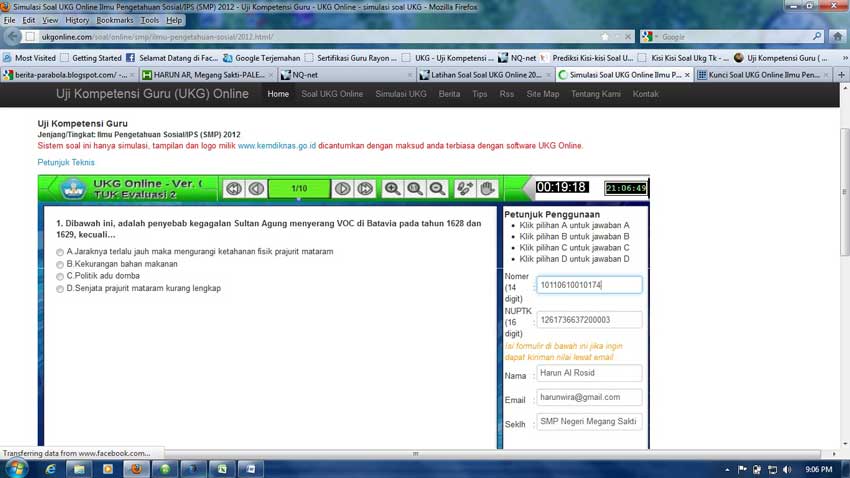Switch to Latihan Soal UKG Online tab
Viewport: 850px width, 478px height.
(486, 75)
